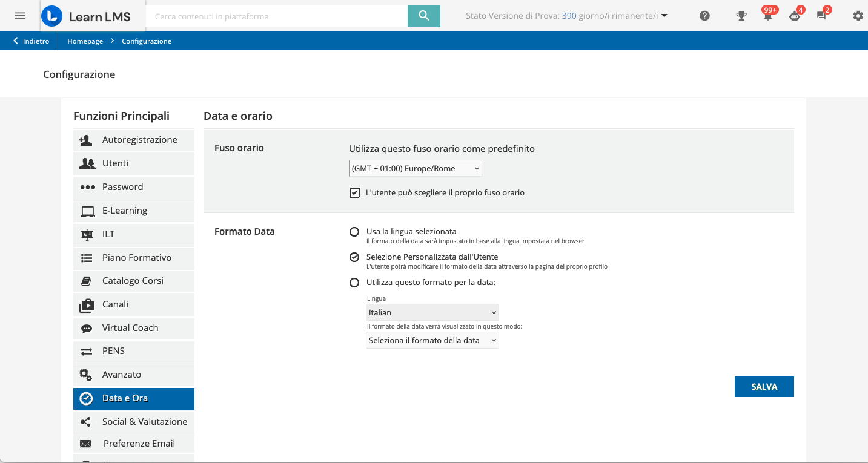The width and height of the screenshot is (868, 463).
Task: Toggle user can choose own timezone checkbox
Action: tap(355, 193)
